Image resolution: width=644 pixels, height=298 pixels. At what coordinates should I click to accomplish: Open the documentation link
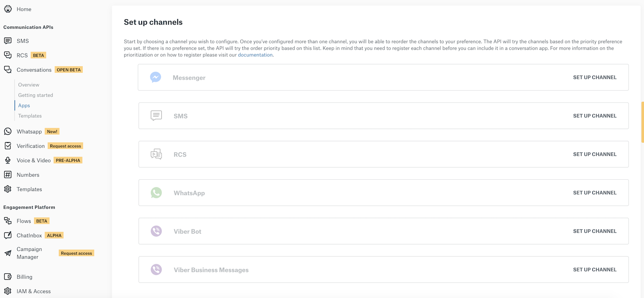pos(255,55)
